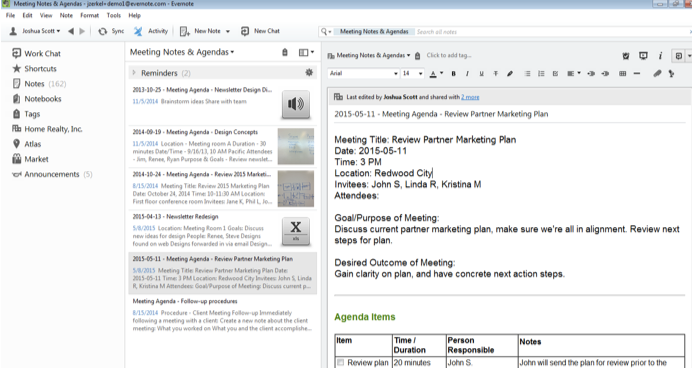Open the 2015-04-13 Newsletter Redesign note
Image resolution: width=692 pixels, height=368 pixels.
point(222,230)
